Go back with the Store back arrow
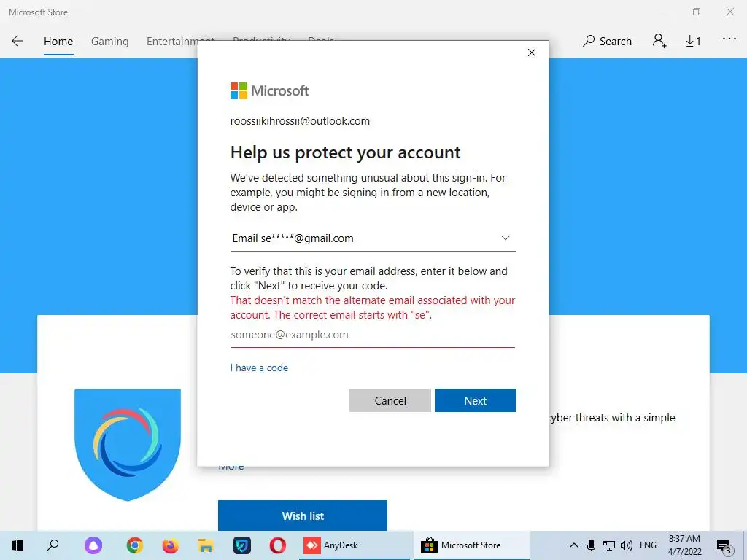The height and width of the screenshot is (560, 747). 18,41
